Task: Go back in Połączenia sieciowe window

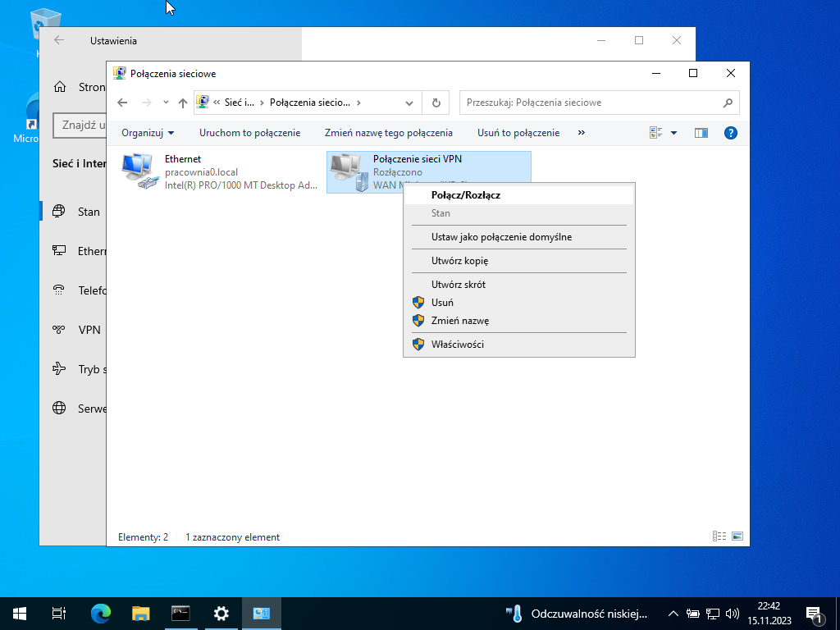Action: pyautogui.click(x=123, y=103)
